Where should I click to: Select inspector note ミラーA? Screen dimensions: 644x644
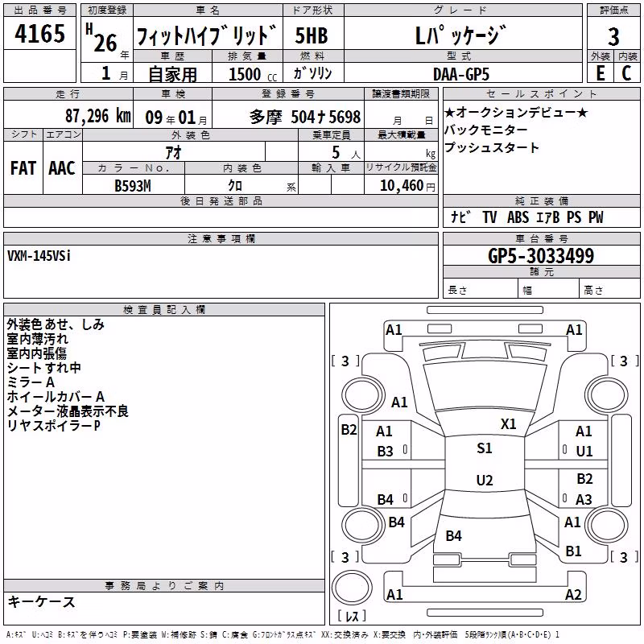click(x=31, y=382)
